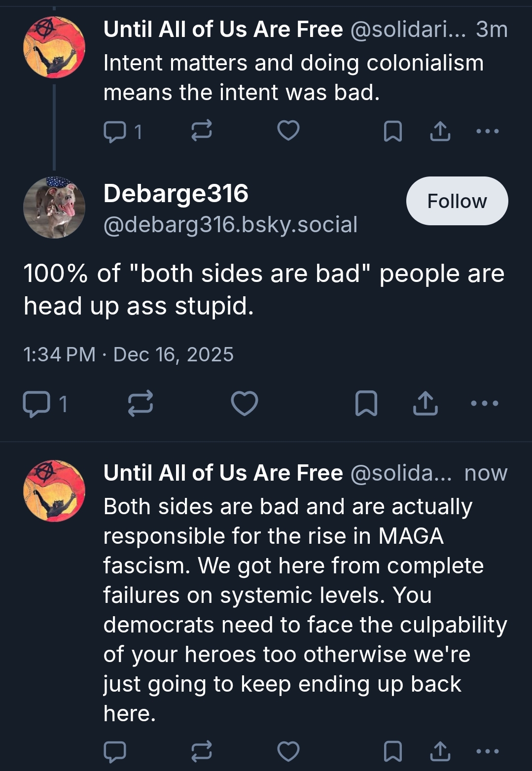The width and height of the screenshot is (532, 771).
Task: Share the "Intent matters" colonialism post
Action: (x=440, y=131)
